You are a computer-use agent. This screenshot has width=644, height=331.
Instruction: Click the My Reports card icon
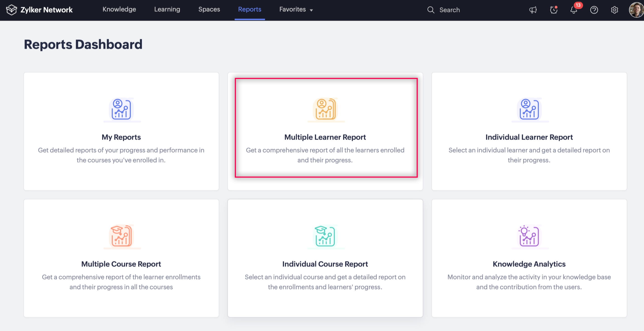pyautogui.click(x=121, y=109)
